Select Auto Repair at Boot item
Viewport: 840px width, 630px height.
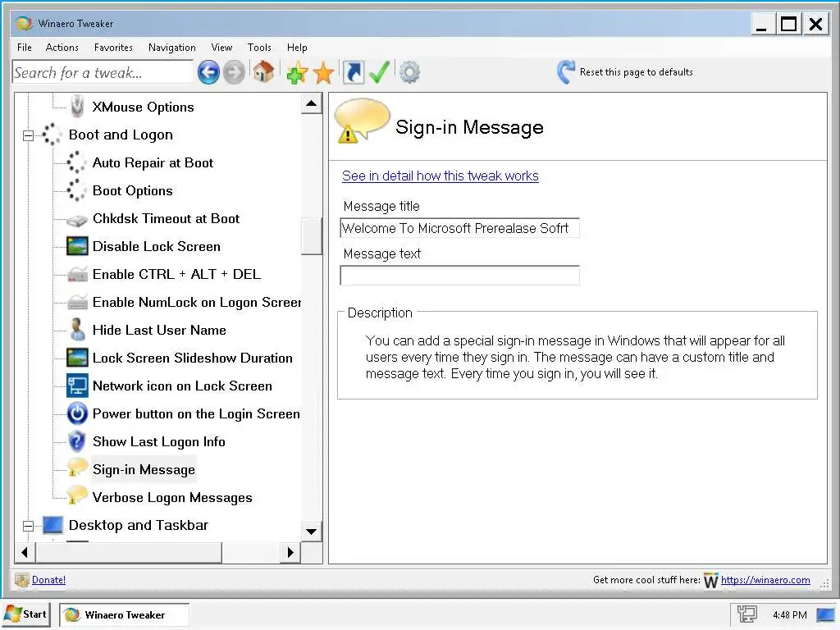(x=153, y=163)
